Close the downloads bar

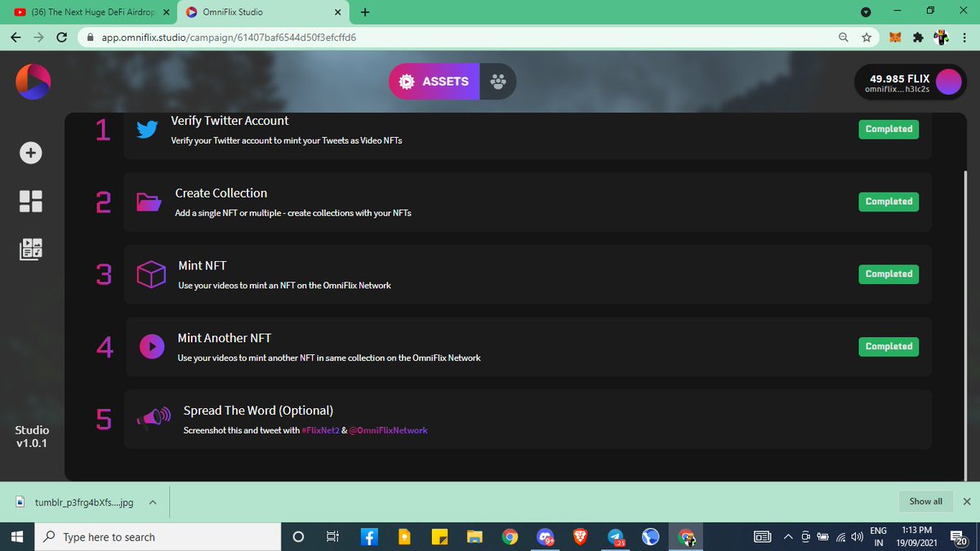tap(967, 501)
